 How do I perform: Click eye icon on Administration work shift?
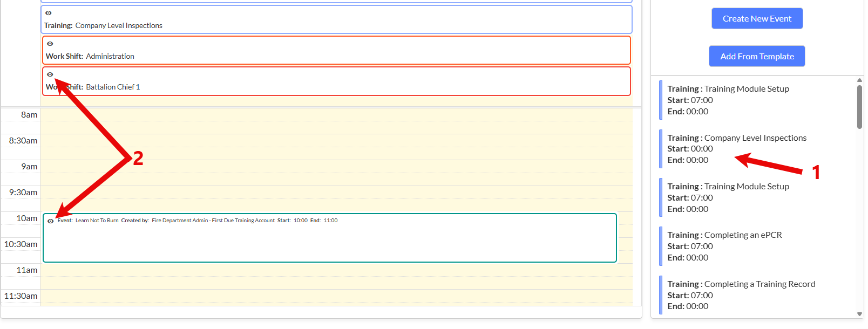coord(50,44)
